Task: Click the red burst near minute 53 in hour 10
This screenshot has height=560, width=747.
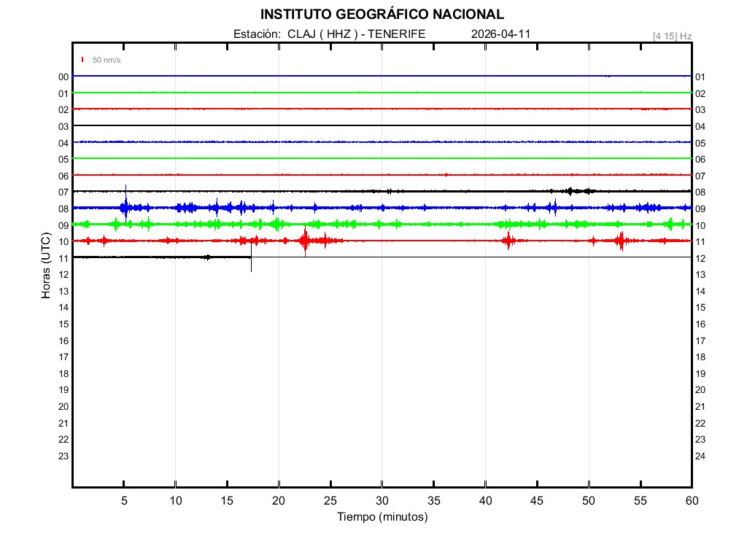Action: coord(621,240)
